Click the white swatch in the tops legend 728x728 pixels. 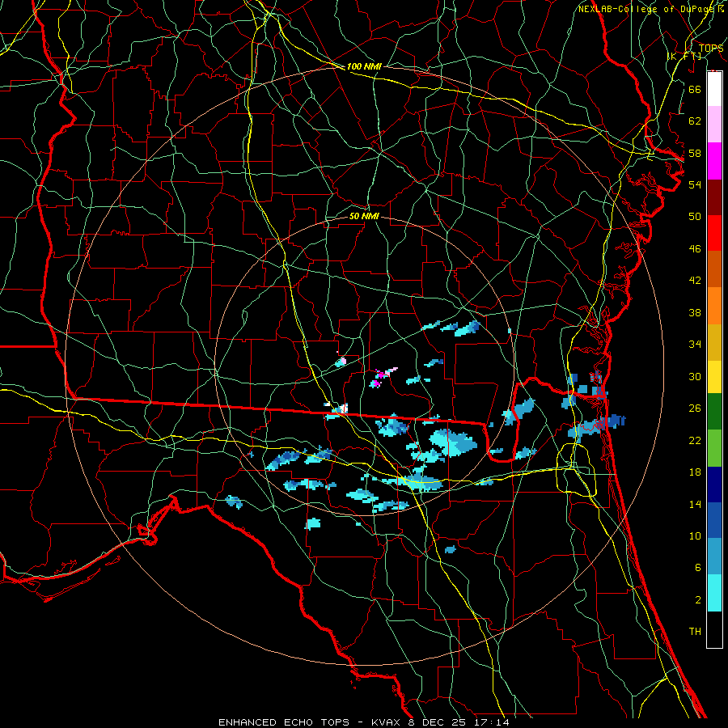click(714, 89)
